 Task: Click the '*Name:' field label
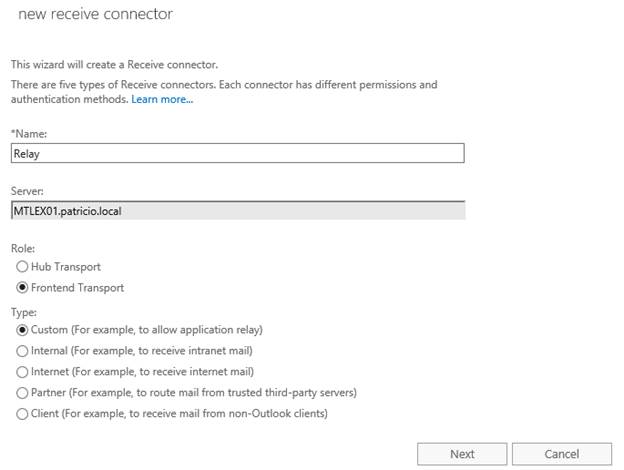coord(29,133)
